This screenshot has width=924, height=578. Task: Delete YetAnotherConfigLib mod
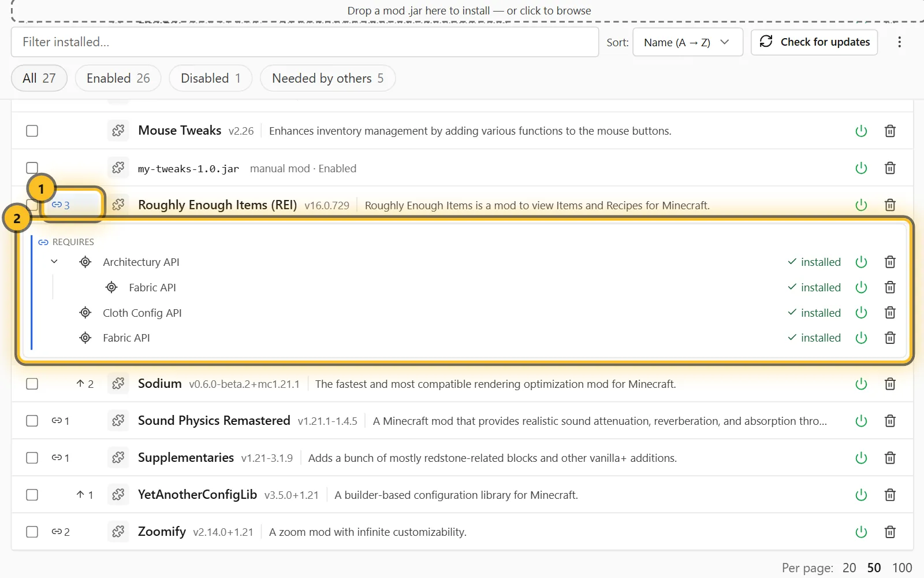[x=890, y=495]
